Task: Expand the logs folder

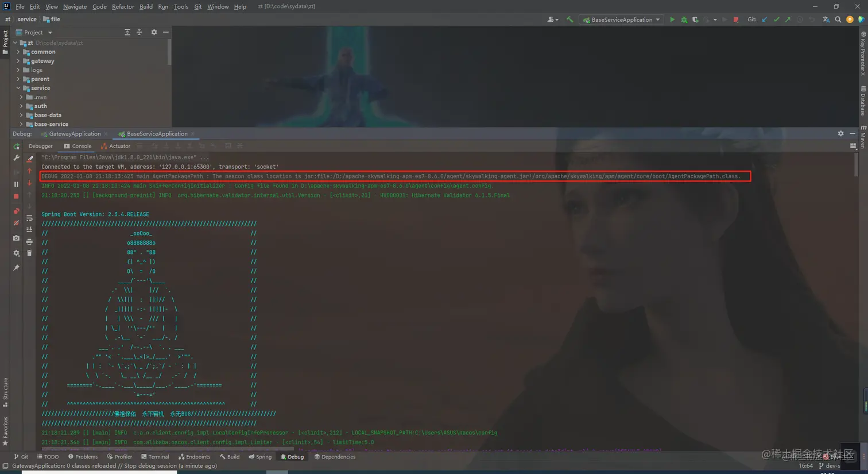Action: pos(18,70)
